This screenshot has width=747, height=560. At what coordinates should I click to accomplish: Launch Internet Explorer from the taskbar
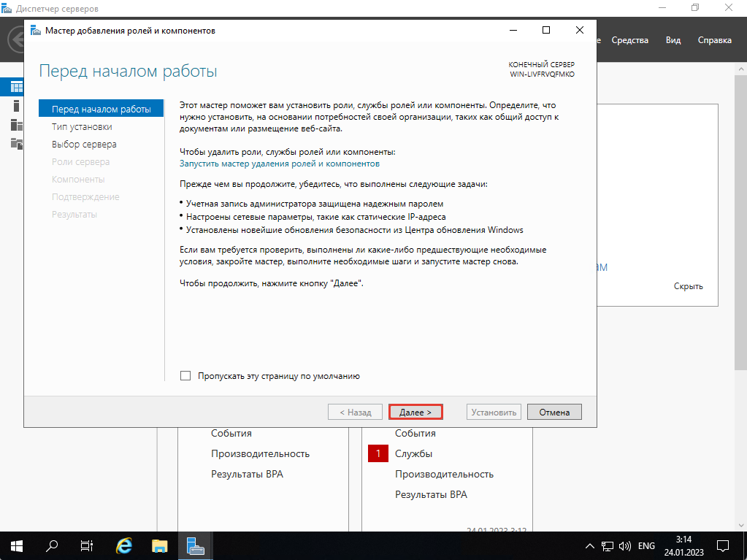pos(124,545)
